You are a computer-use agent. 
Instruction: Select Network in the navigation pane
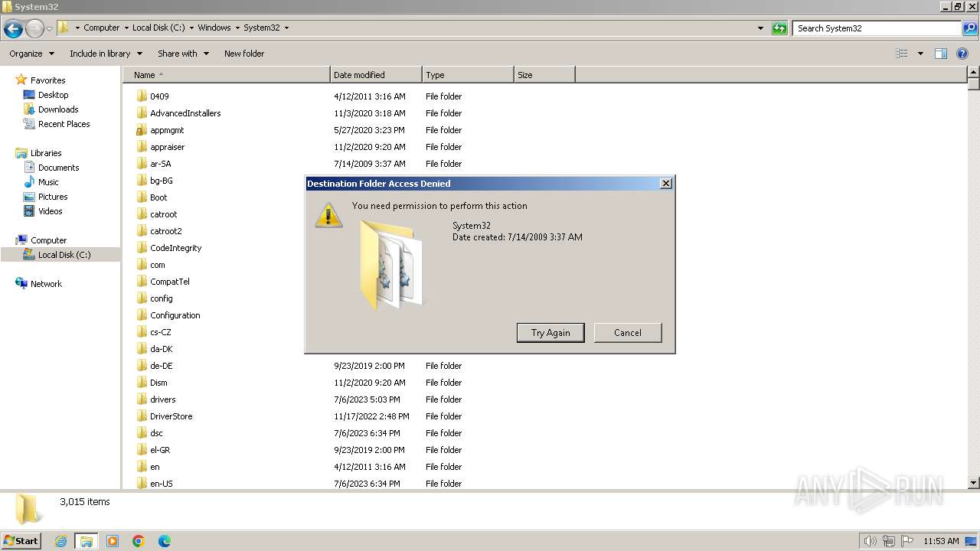(46, 284)
